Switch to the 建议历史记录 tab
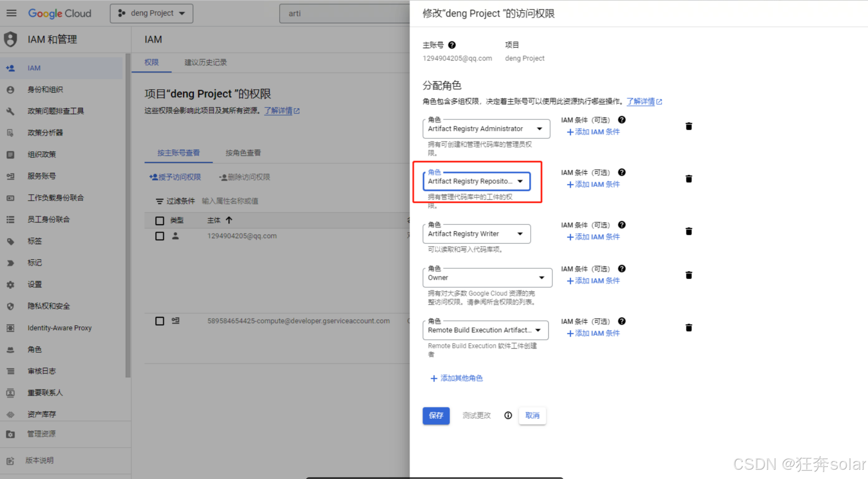This screenshot has width=868, height=479. (x=206, y=62)
